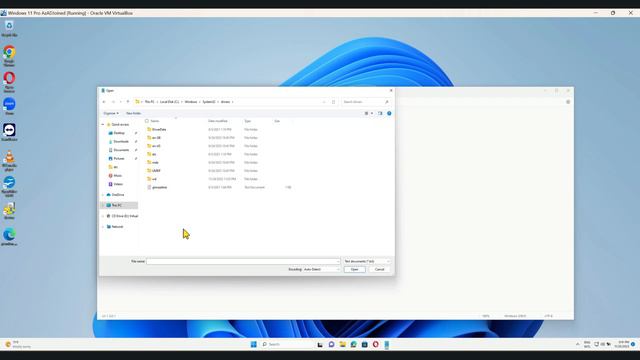Open the Chat icon on the taskbar
The image size is (640, 360).
(331, 344)
